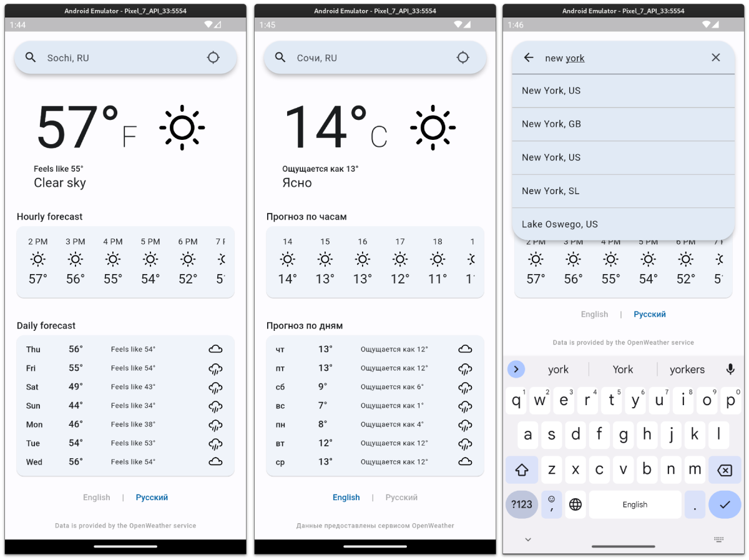Tap the sun icon under hour 16 in Прогноз по часам
Image resolution: width=749 pixels, height=560 pixels.
click(x=363, y=259)
